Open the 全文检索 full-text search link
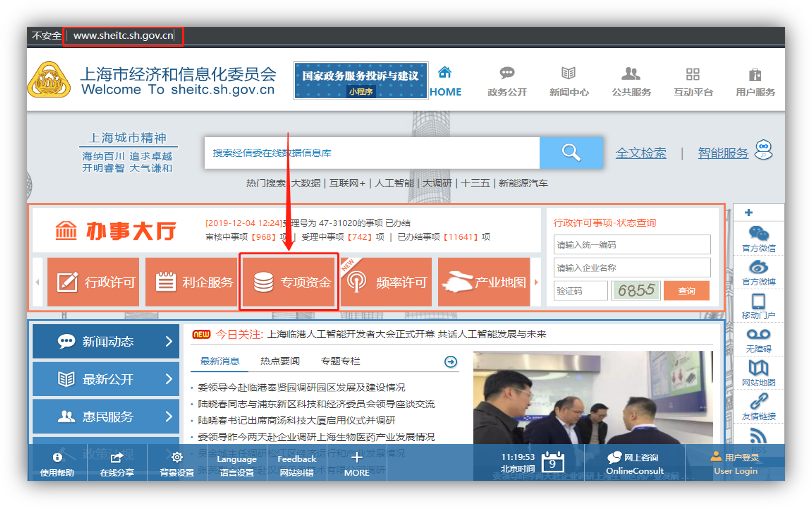This screenshot has height=508, width=812. click(641, 153)
